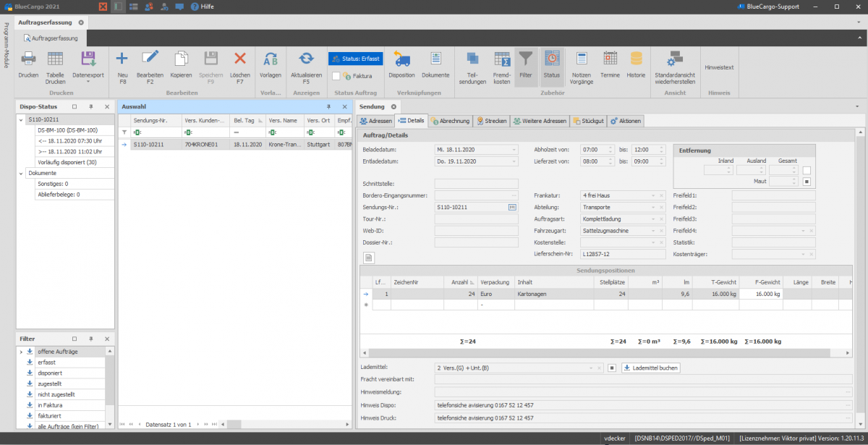Viewport: 868px width, 445px height.
Task: Pin the Dispo-Status panel
Action: pos(91,106)
